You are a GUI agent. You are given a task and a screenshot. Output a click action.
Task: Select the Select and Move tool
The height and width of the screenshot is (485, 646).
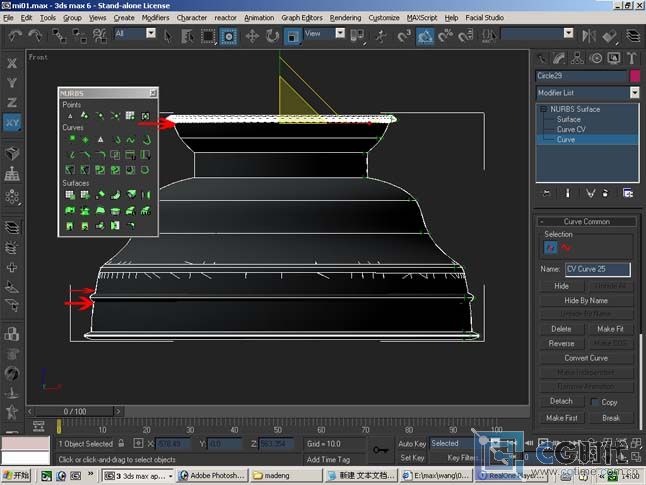252,36
